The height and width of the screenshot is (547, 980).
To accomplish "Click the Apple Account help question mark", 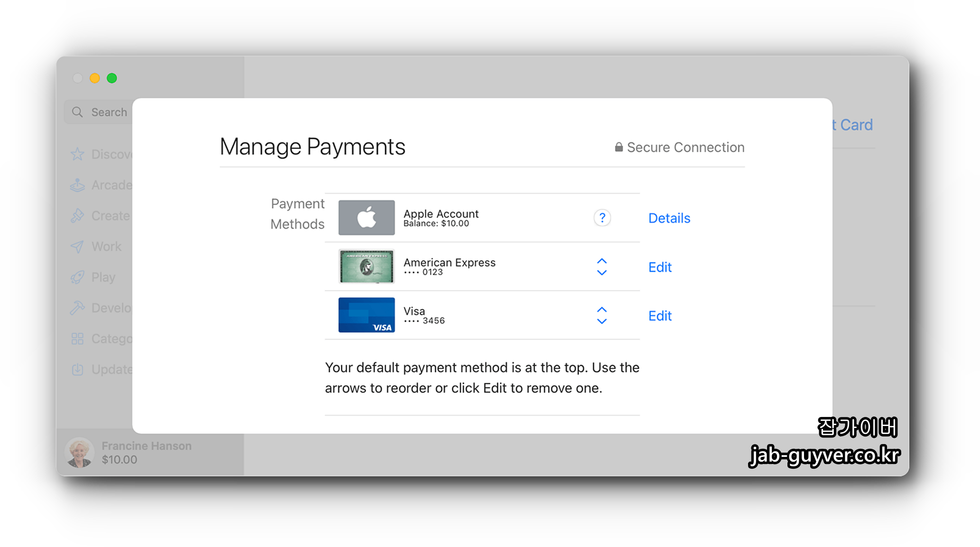I will (602, 218).
